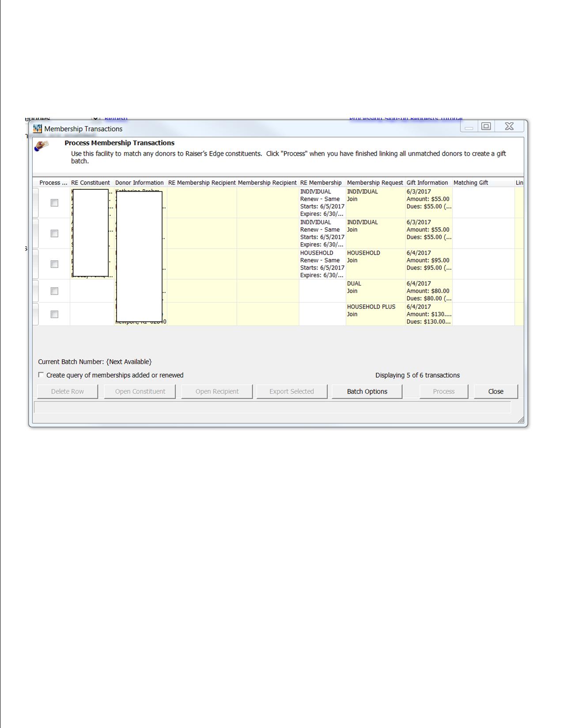
Task: Check the Process box for first INDIVIDUAL row
Action: [x=54, y=203]
